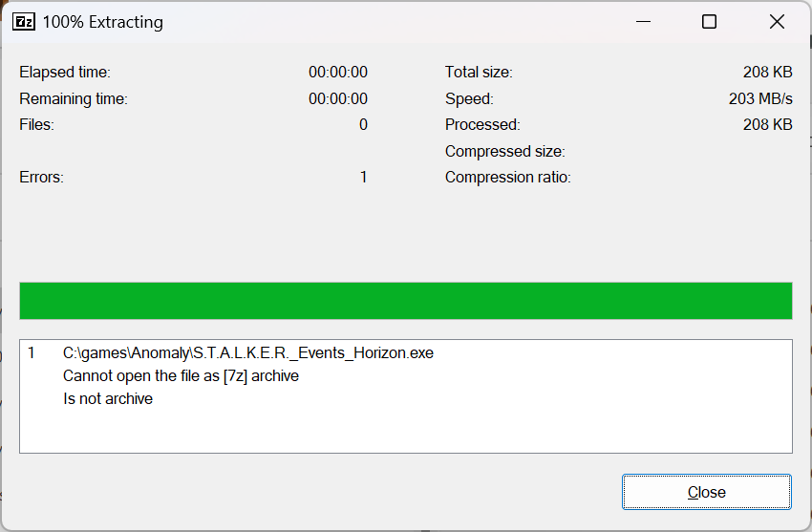Click the 'Is not archive' error line
The image size is (812, 532).
tap(108, 398)
